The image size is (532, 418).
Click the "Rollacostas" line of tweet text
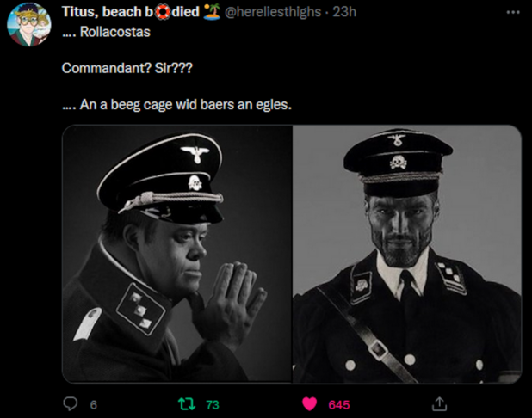tap(107, 33)
